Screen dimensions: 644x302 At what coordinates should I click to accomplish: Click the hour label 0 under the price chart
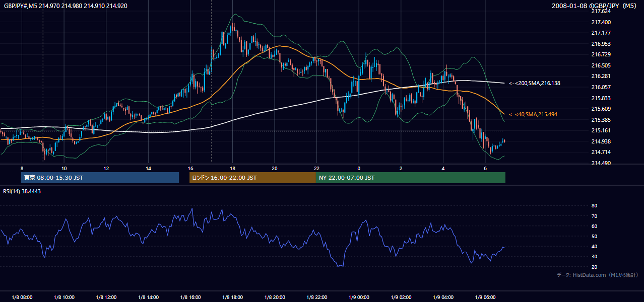(x=359, y=168)
